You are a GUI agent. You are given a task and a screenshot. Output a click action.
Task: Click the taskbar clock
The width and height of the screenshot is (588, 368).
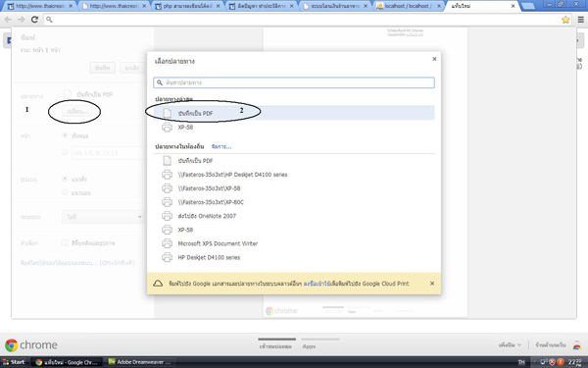pos(575,362)
